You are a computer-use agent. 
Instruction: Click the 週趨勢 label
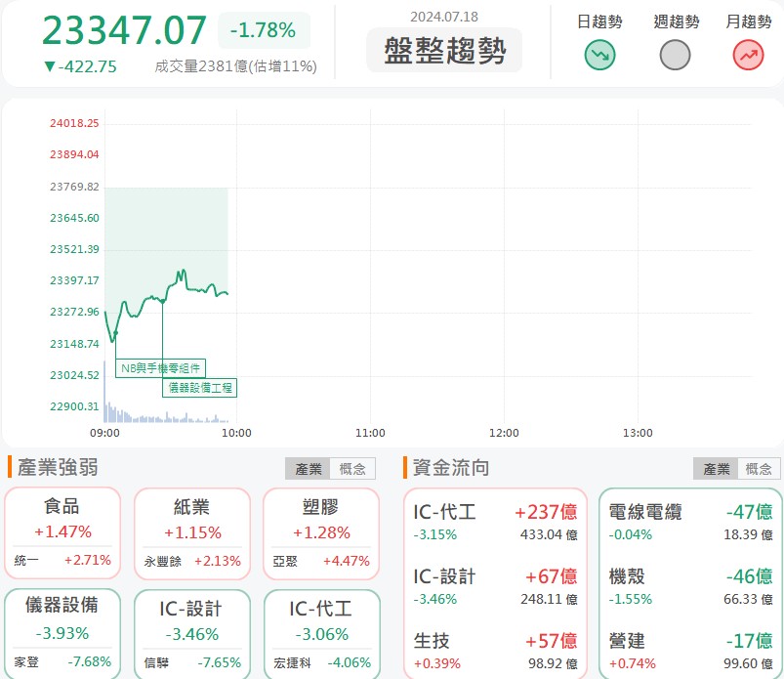tap(676, 21)
